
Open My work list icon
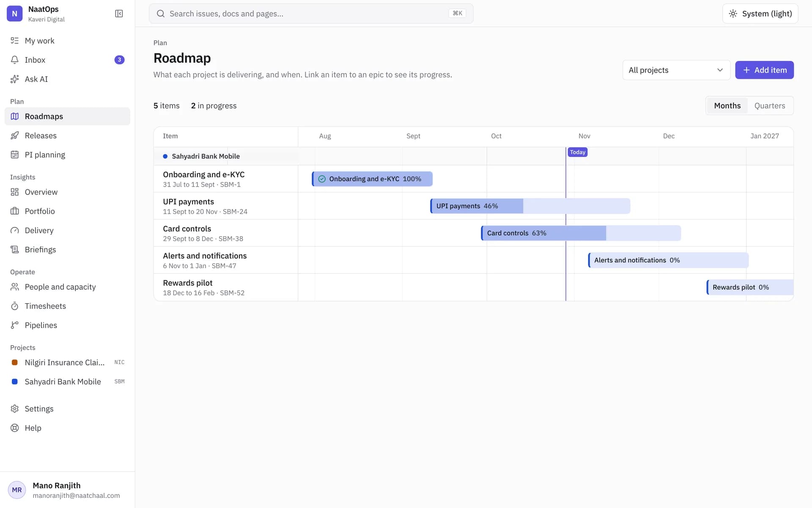(15, 41)
